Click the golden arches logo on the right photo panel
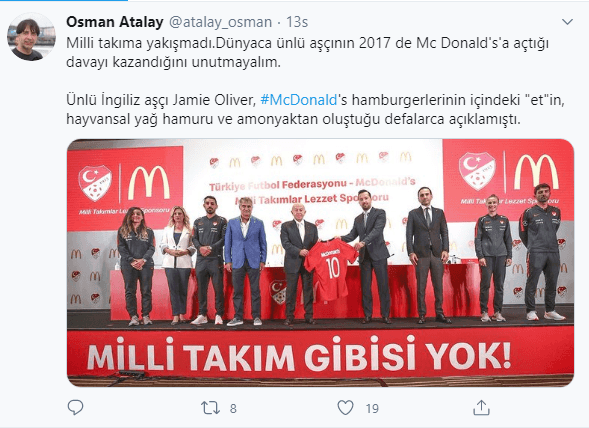 [536, 172]
